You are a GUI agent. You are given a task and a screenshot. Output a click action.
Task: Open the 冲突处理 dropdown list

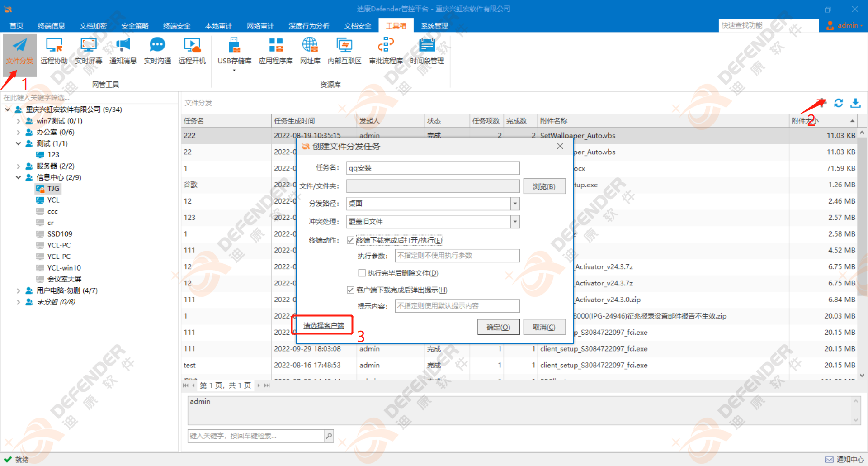[x=515, y=222]
